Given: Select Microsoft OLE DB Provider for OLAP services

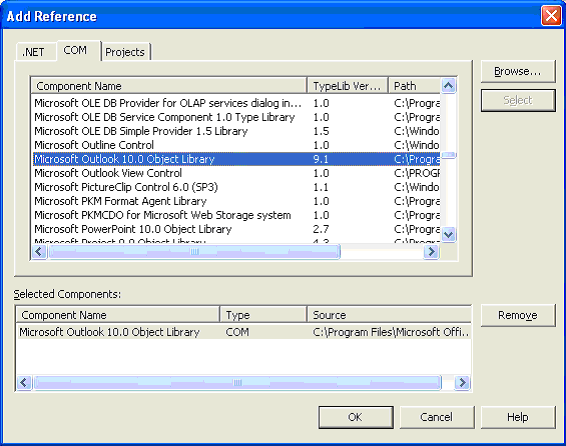Looking at the screenshot, I should click(236, 103).
